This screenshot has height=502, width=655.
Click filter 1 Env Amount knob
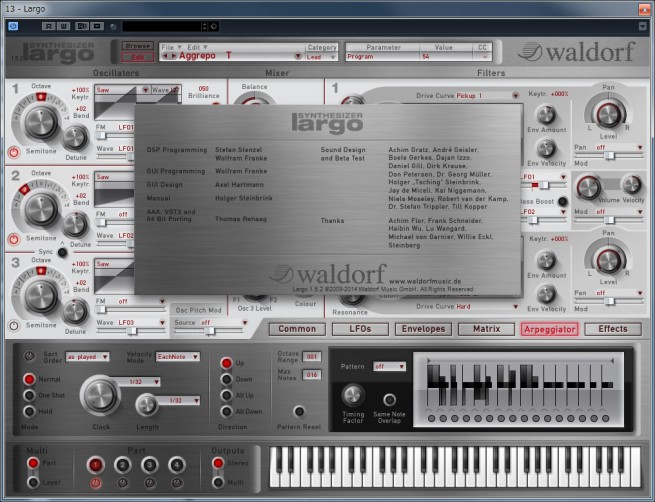546,115
